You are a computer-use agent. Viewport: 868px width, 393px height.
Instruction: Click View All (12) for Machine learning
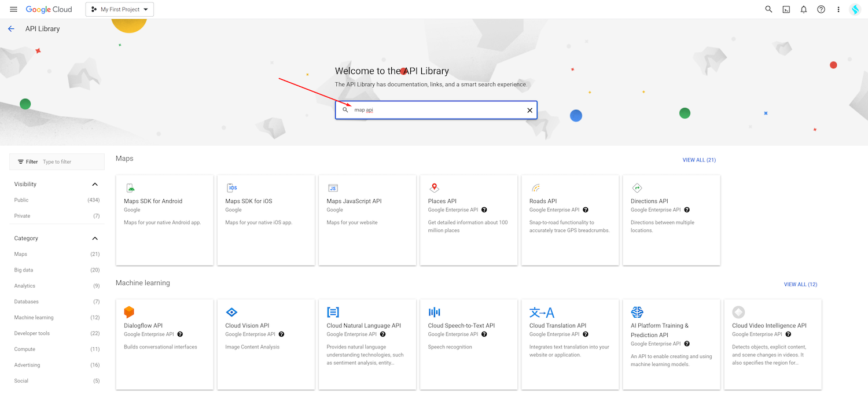(800, 284)
